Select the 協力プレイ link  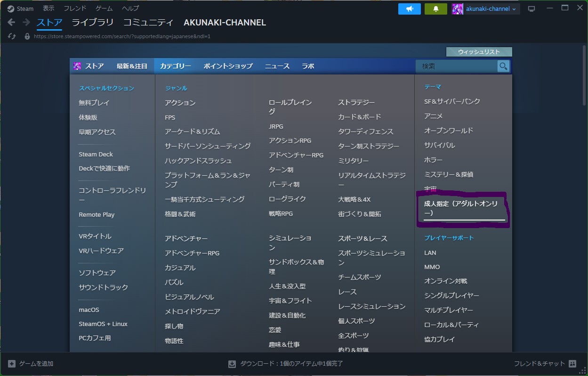click(x=439, y=339)
